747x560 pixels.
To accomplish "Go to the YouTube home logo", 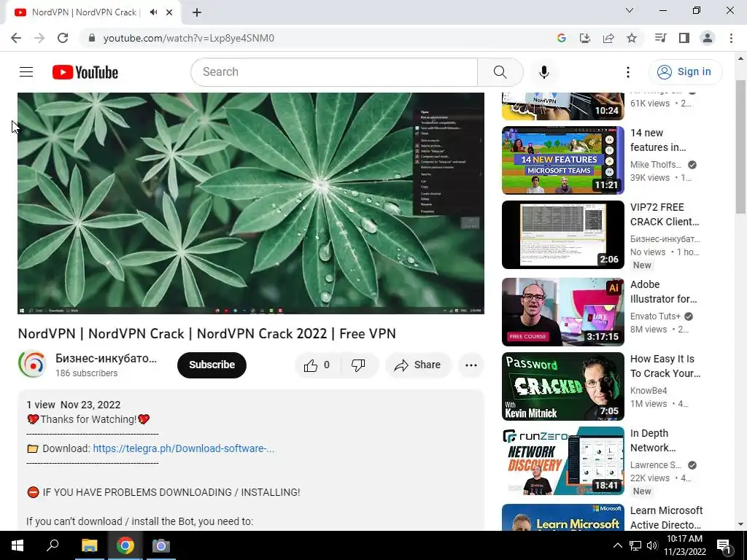I will tap(85, 72).
